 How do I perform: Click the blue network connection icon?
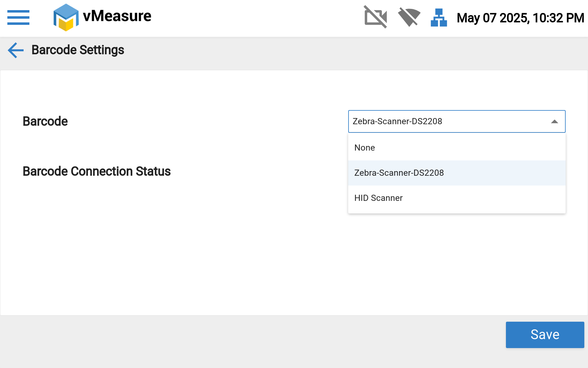click(x=439, y=17)
